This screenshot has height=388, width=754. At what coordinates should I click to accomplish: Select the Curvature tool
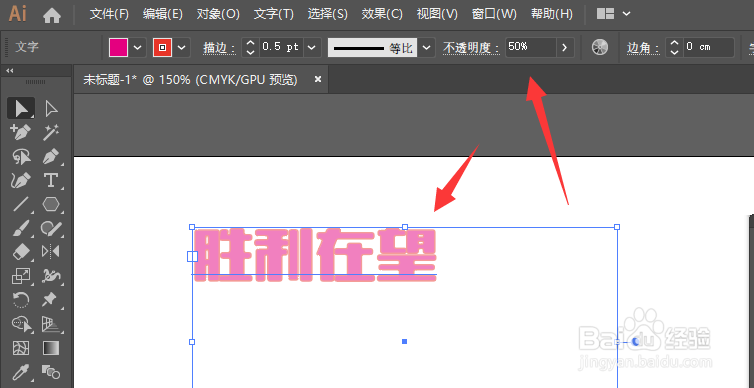coord(21,180)
